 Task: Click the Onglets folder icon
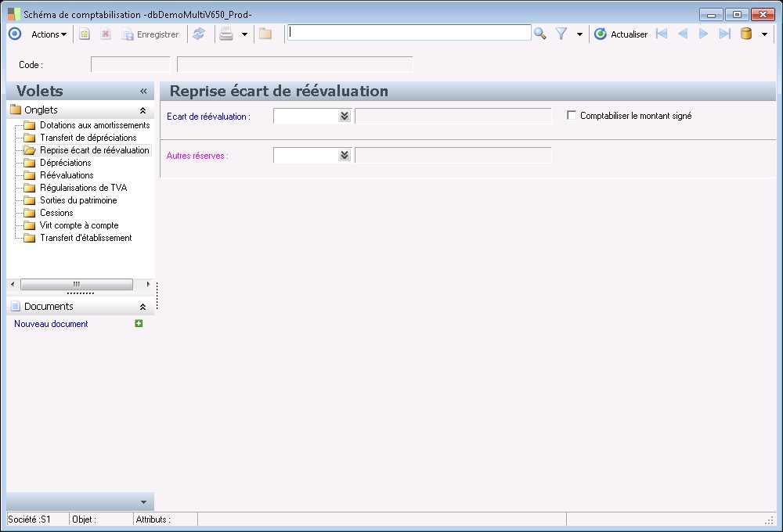pyautogui.click(x=16, y=110)
